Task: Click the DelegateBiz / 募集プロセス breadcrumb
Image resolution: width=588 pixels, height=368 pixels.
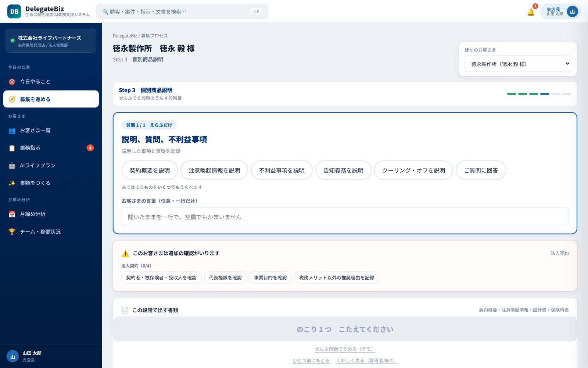Action: point(140,36)
